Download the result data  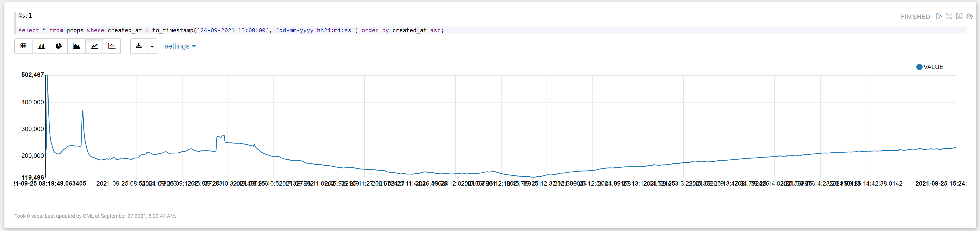(x=139, y=46)
